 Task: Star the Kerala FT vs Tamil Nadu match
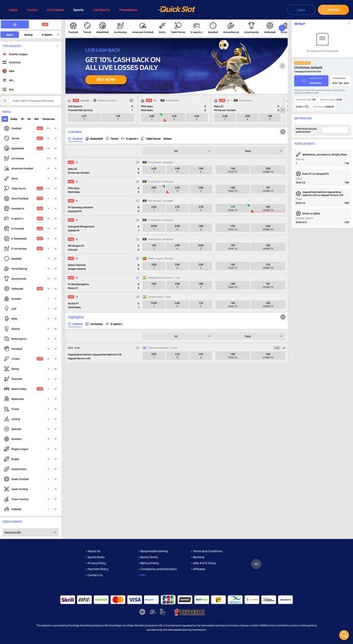click(x=137, y=297)
